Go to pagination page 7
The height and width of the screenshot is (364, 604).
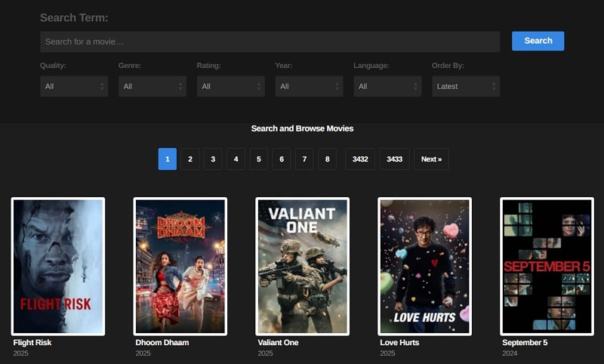point(304,159)
